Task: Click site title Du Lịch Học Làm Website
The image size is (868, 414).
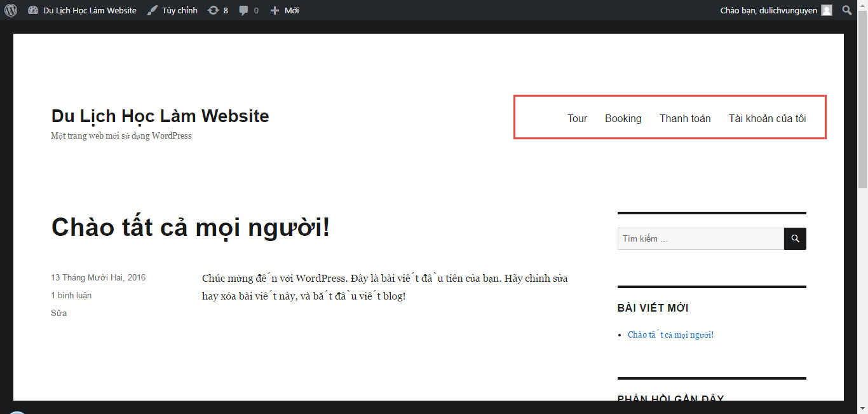Action: (160, 116)
